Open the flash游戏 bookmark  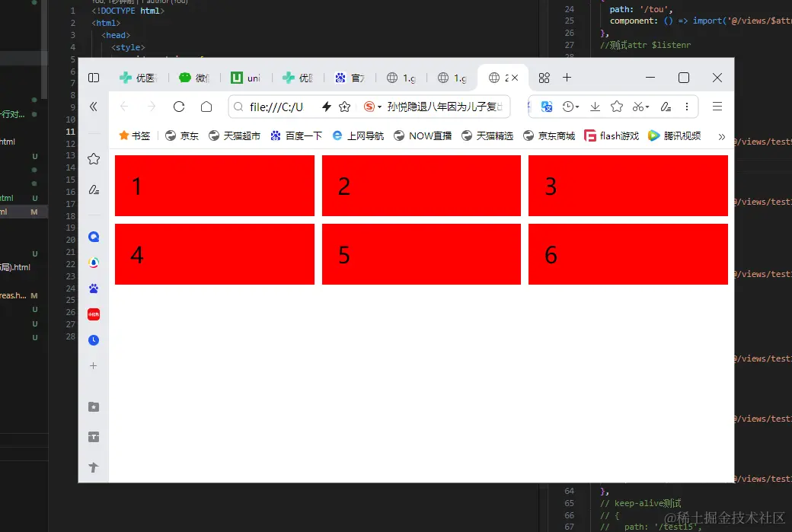pos(612,135)
